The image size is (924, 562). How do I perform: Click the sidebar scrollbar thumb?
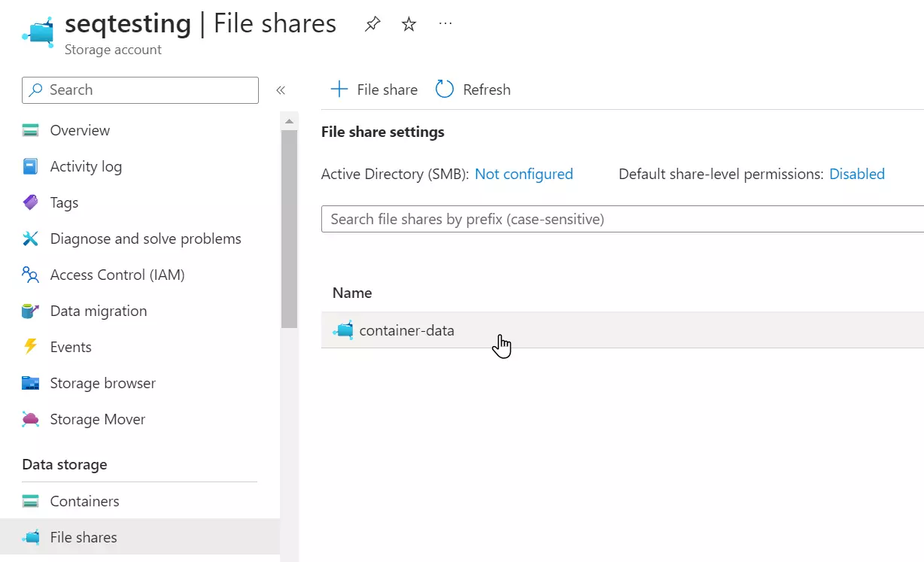(x=290, y=229)
